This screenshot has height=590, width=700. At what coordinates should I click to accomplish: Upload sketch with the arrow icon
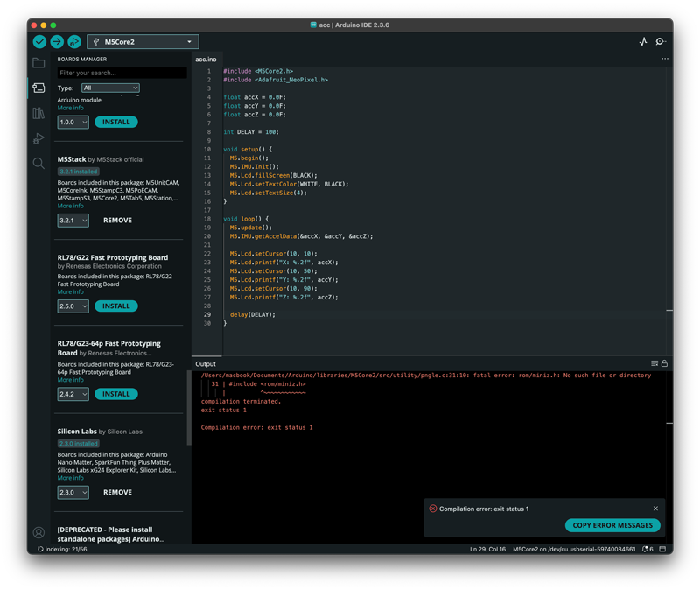point(57,41)
